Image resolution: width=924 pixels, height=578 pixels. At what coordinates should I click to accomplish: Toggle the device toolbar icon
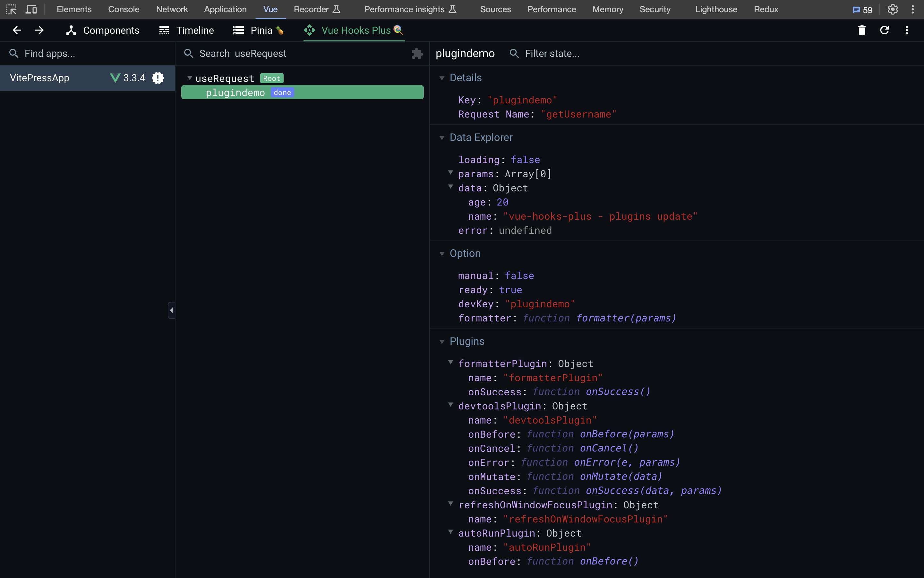point(31,9)
